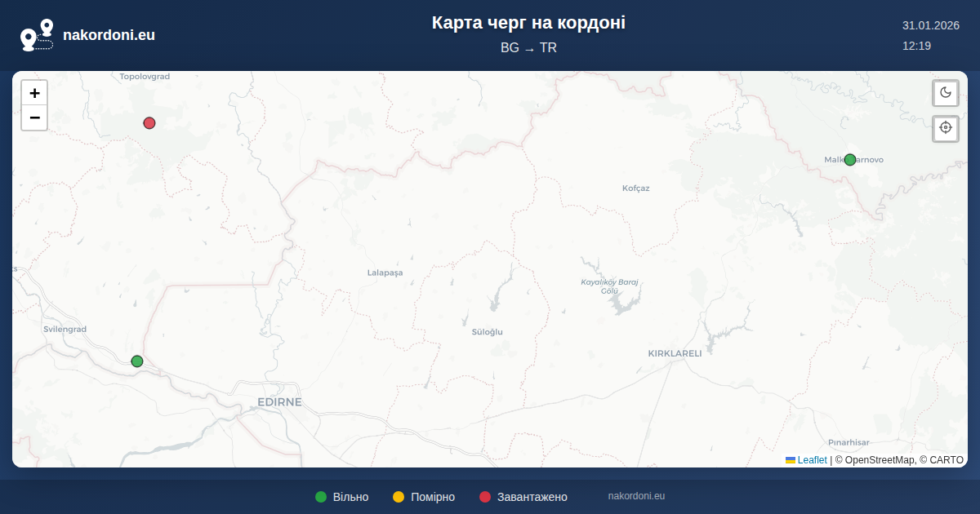This screenshot has height=514, width=980.
Task: Open the Leaflet attribution link
Action: pos(812,460)
